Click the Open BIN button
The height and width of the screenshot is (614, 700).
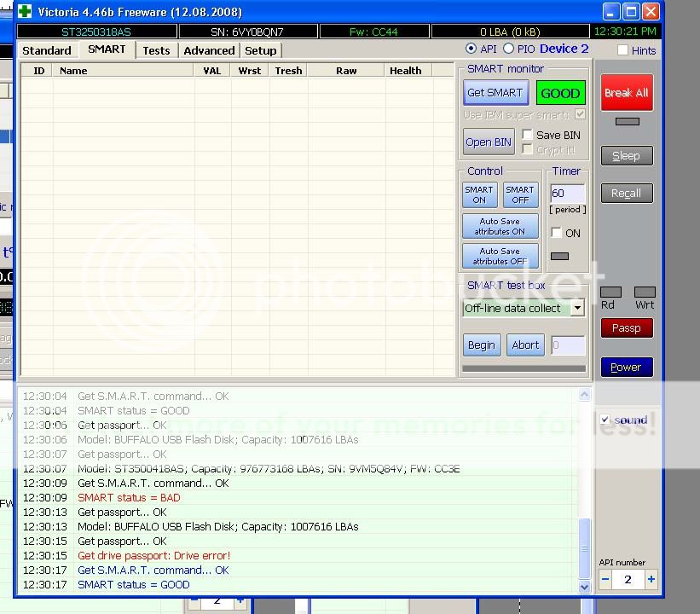coord(489,142)
